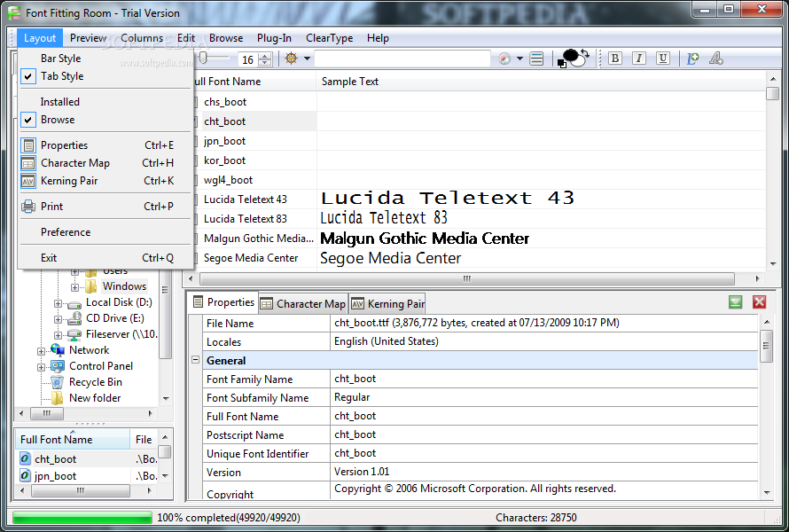The width and height of the screenshot is (789, 532).
Task: Choose Character Map Ctrl+H menu entry
Action: tap(105, 163)
